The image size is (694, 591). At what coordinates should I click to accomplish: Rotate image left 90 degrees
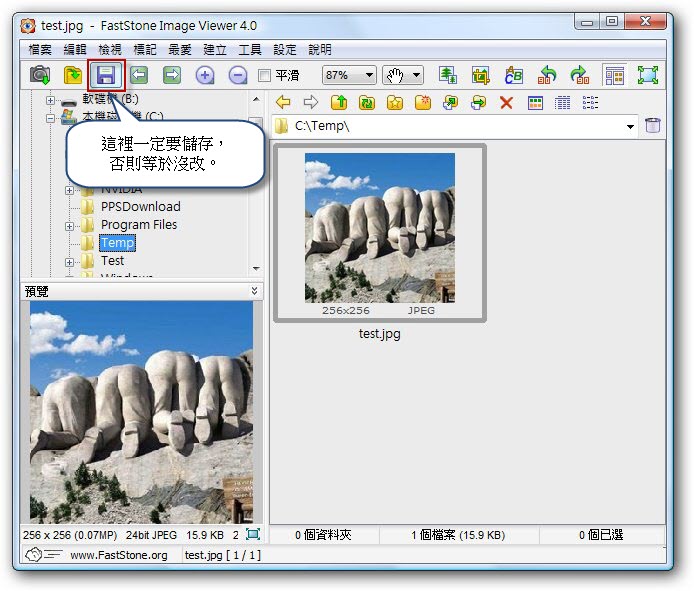547,75
